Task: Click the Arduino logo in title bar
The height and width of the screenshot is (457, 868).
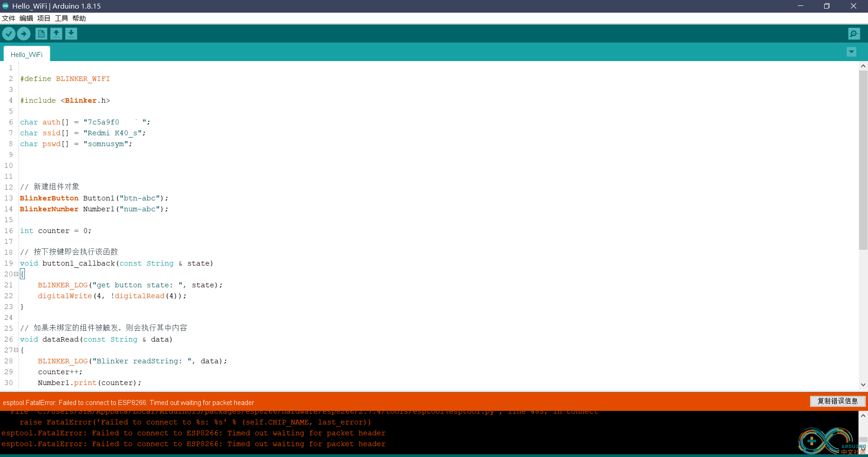Action: (5, 6)
